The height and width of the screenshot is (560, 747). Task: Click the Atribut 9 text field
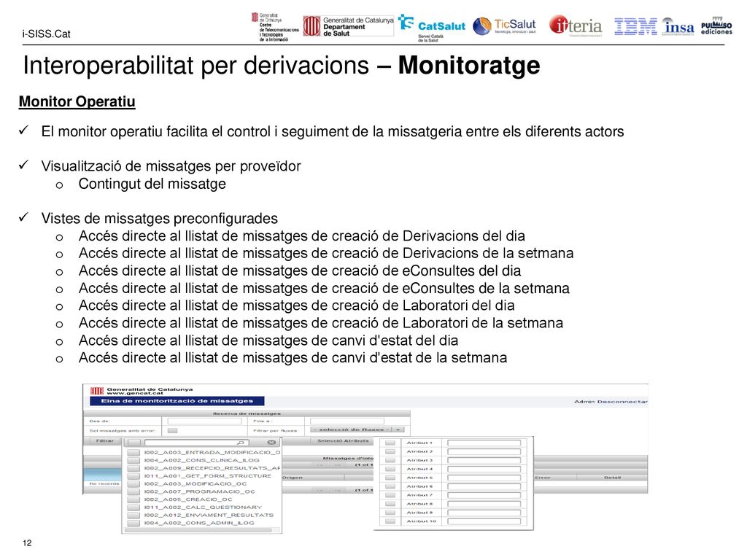click(x=484, y=513)
